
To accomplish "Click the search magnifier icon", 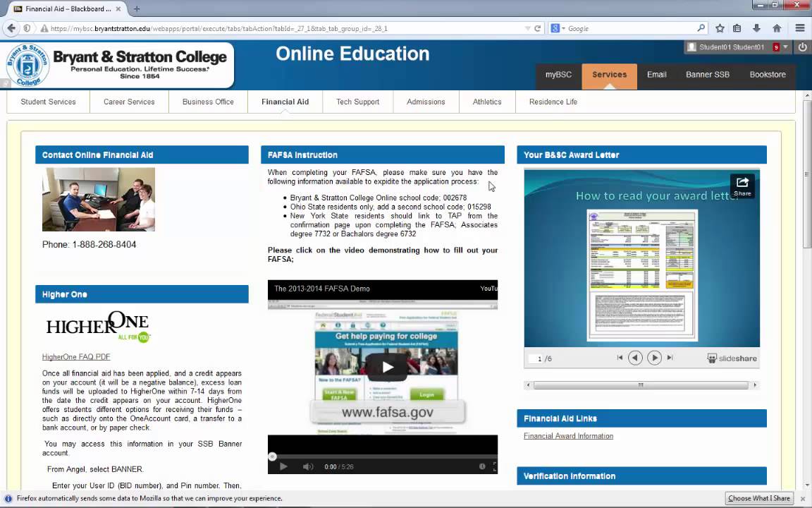I will pyautogui.click(x=701, y=28).
